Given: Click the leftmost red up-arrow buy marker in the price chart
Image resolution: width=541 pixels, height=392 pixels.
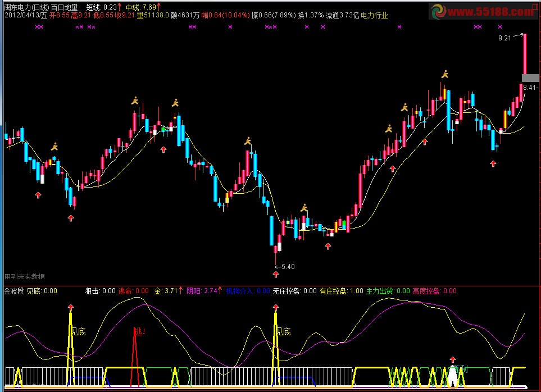Looking at the screenshot, I should pyautogui.click(x=38, y=195).
